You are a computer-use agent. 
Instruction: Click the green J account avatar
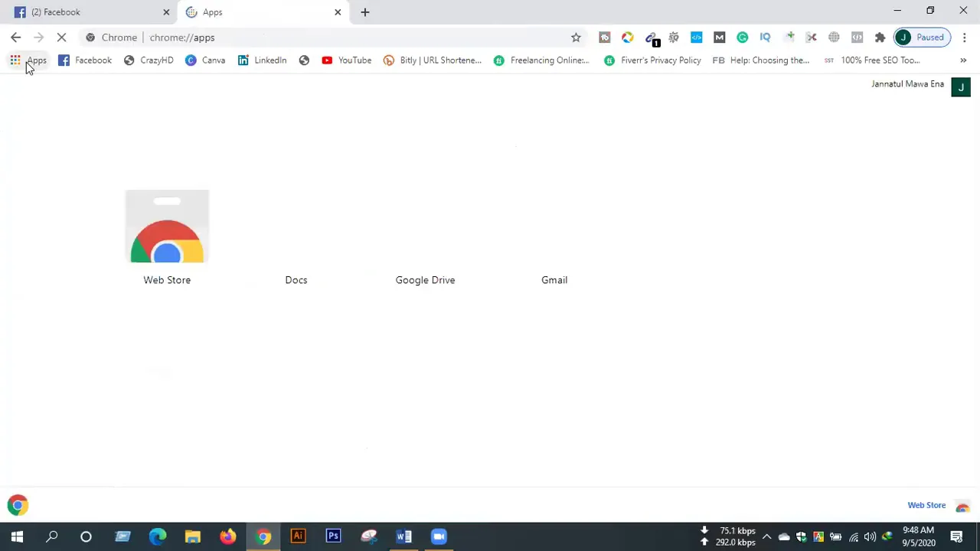click(961, 87)
